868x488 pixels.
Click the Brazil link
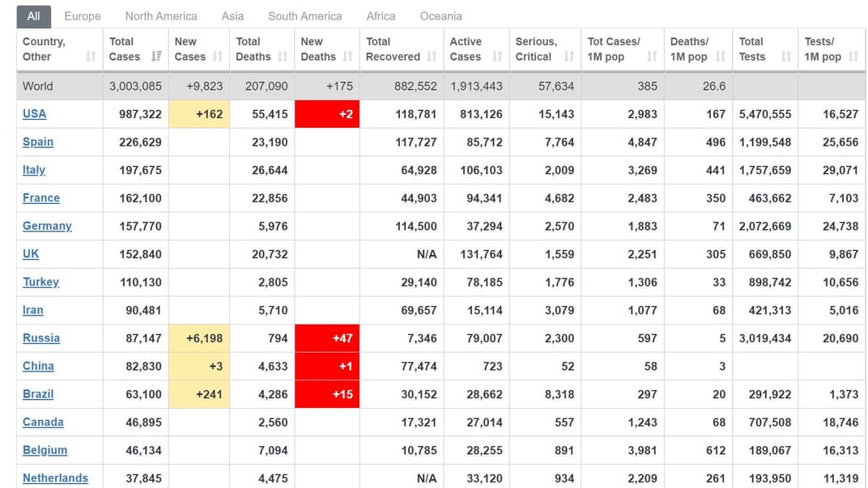(38, 394)
